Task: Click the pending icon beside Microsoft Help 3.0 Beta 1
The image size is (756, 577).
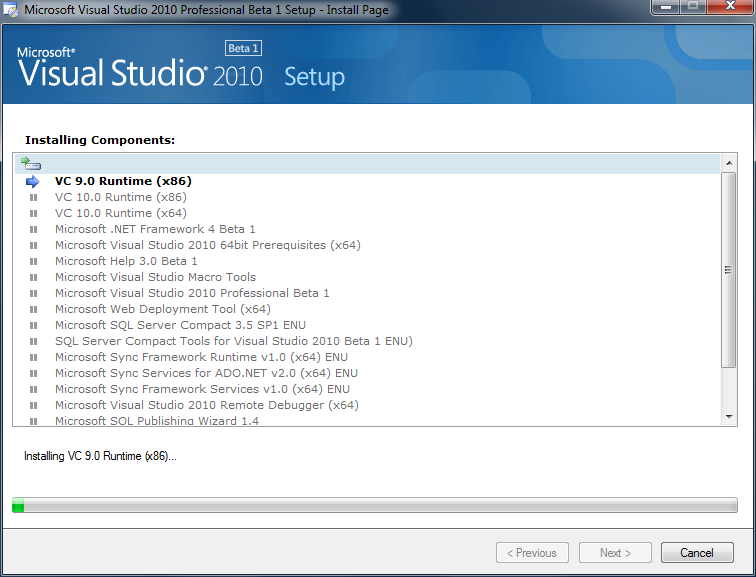Action: tap(34, 261)
